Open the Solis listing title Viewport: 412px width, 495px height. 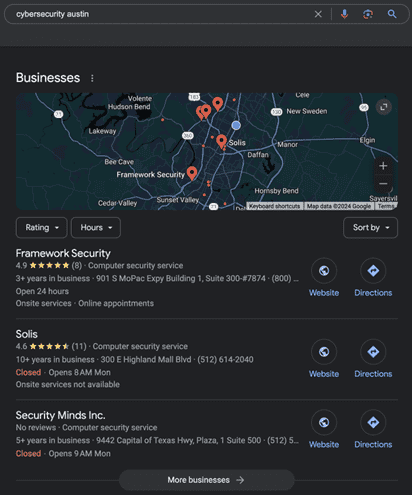[27, 334]
